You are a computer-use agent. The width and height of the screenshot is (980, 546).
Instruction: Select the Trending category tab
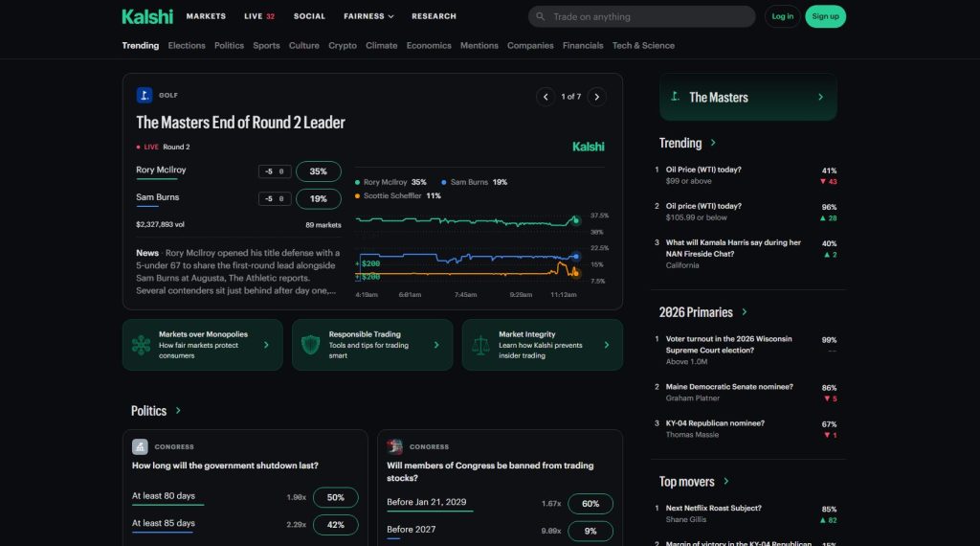click(x=140, y=46)
